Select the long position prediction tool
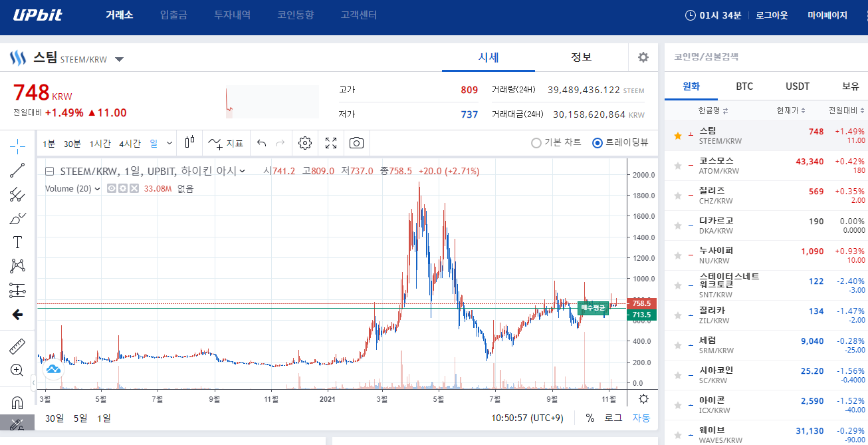The height and width of the screenshot is (445, 868). click(18, 290)
